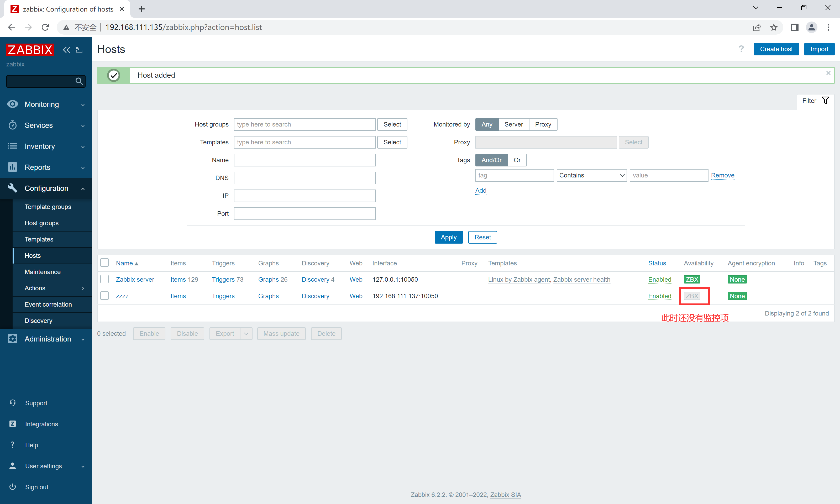Click the Name filter input field

pyautogui.click(x=304, y=160)
